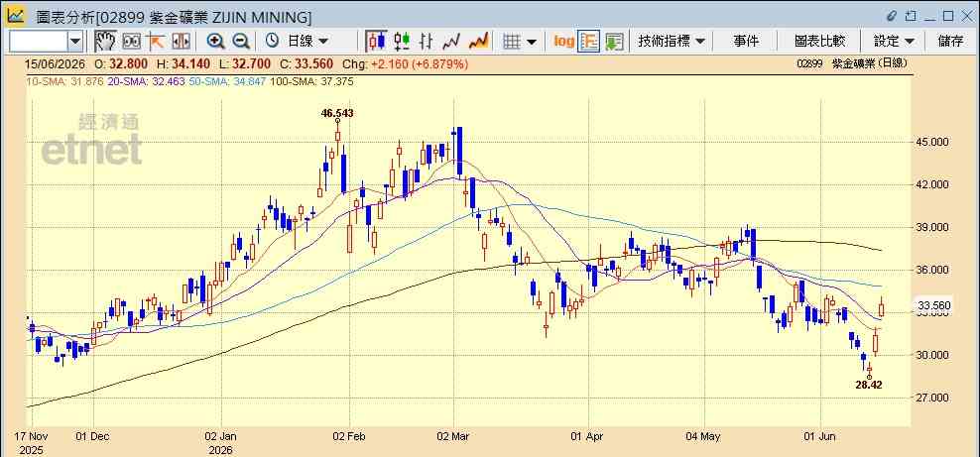The image size is (980, 457).
Task: Open the 設定 dropdown menu
Action: point(894,42)
